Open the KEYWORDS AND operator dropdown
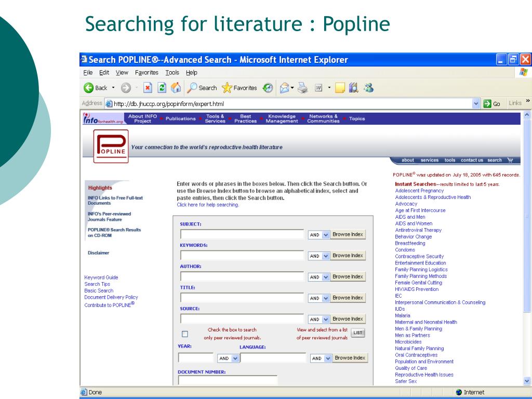This screenshot has width=532, height=399. click(326, 256)
